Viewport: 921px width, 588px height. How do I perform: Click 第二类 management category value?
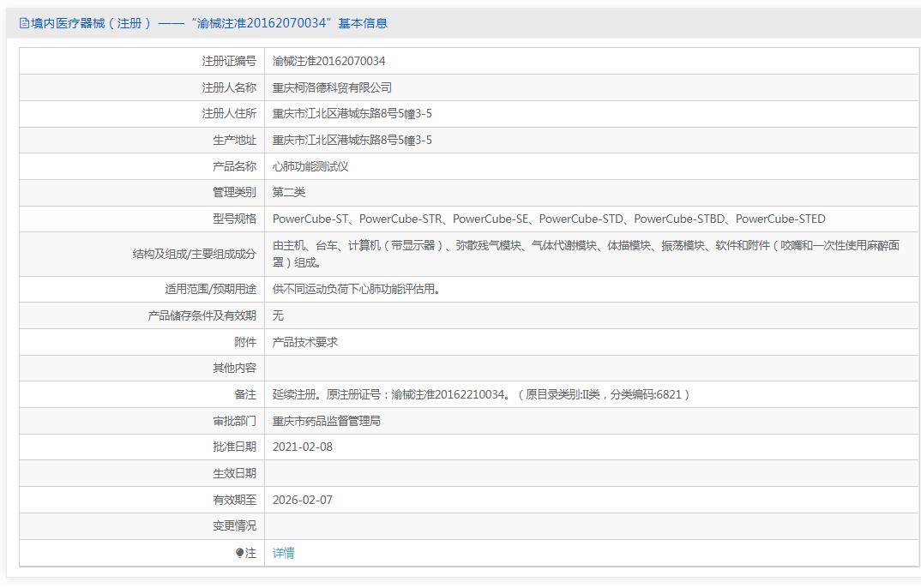[288, 193]
